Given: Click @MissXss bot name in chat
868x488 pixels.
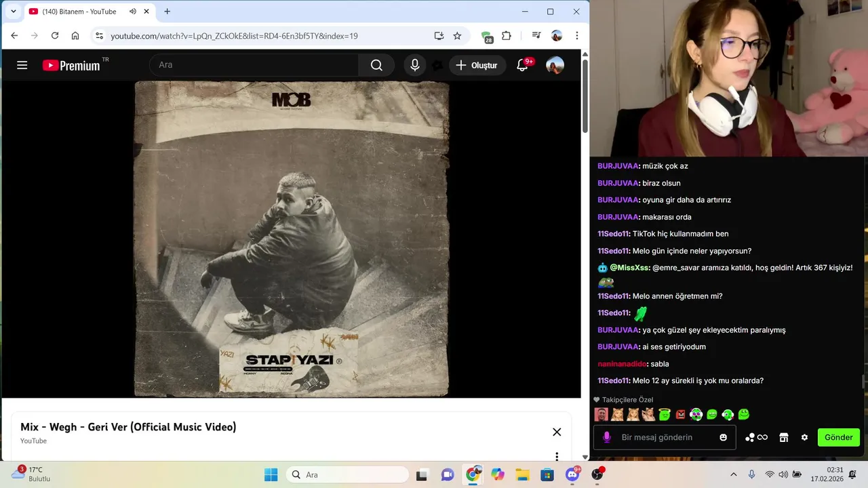Looking at the screenshot, I should tap(629, 268).
